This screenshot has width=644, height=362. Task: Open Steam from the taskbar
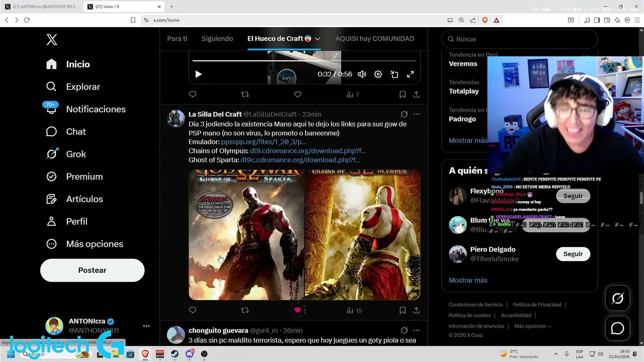point(175,354)
